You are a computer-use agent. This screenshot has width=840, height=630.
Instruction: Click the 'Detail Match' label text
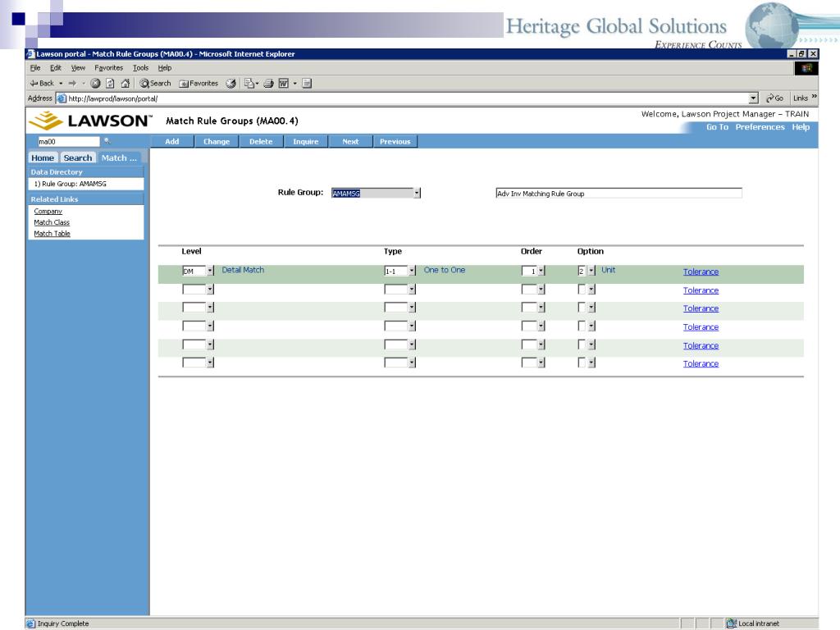(243, 270)
